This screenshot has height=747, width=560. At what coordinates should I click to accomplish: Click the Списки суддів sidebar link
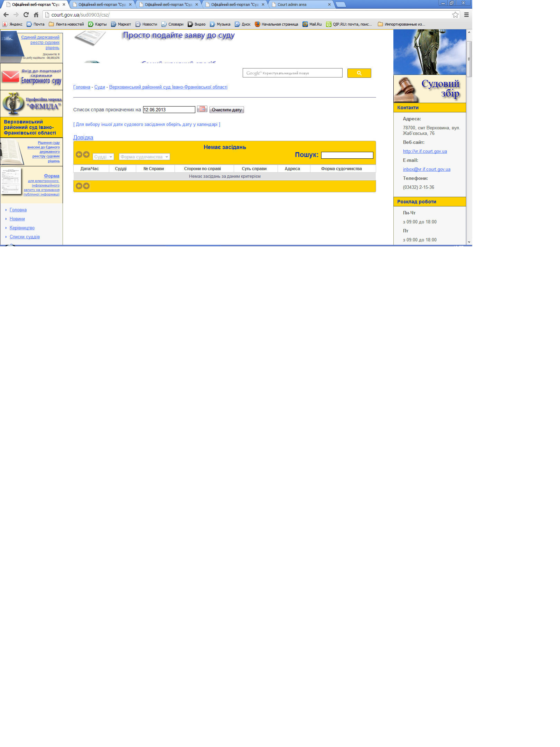point(25,237)
